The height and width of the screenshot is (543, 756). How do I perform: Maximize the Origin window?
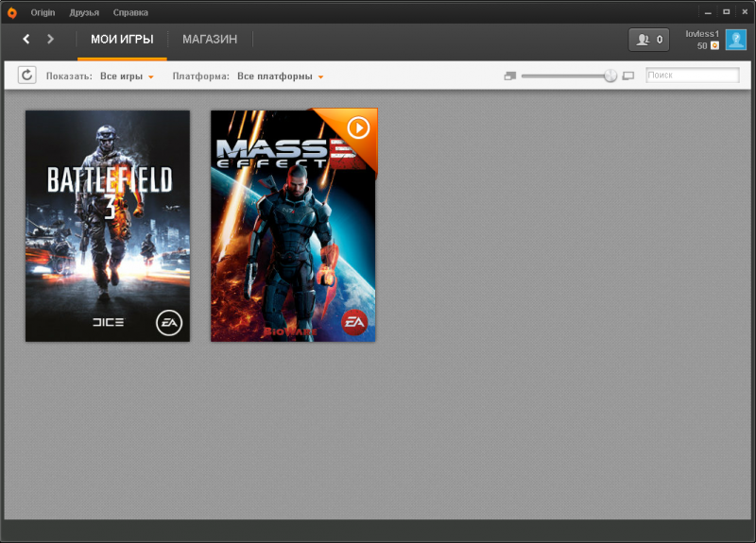[x=726, y=11]
